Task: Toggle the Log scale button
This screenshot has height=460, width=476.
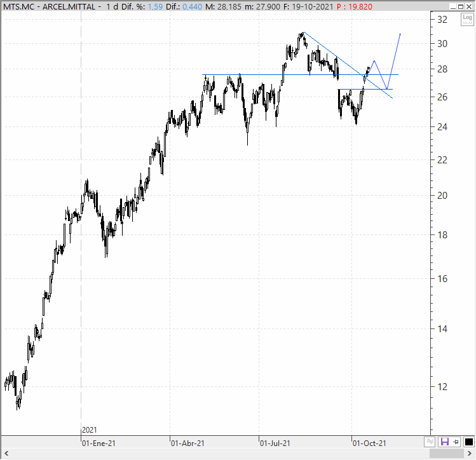Action: (x=467, y=20)
